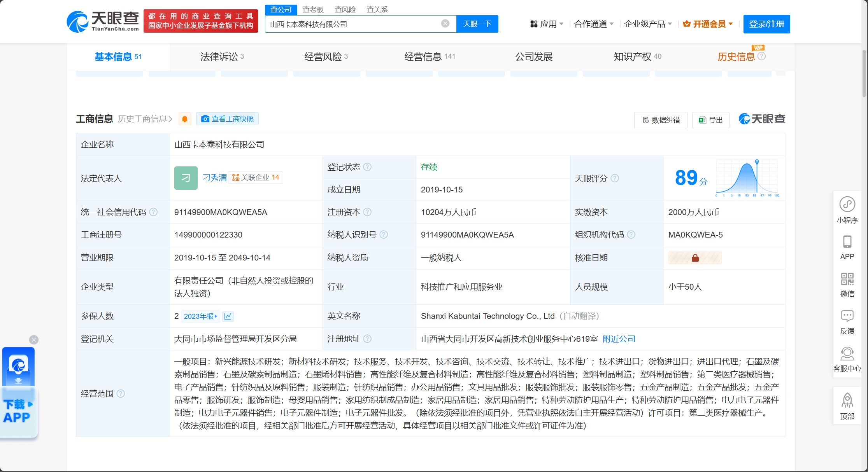Viewport: 868px width, 472px height.
Task: Open the 微信 QR code sidebar icon
Action: [847, 285]
